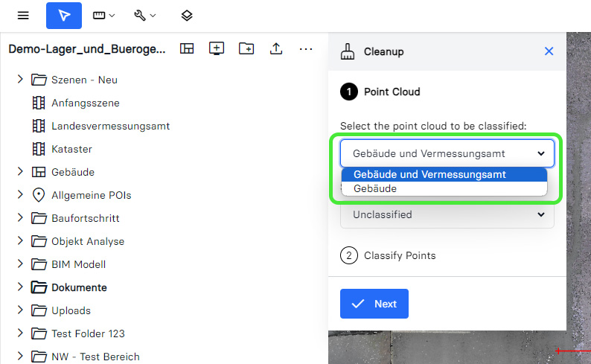Open the 'Landesvermessungsamt' scene
Viewport: 591px width, 364px height.
click(110, 126)
